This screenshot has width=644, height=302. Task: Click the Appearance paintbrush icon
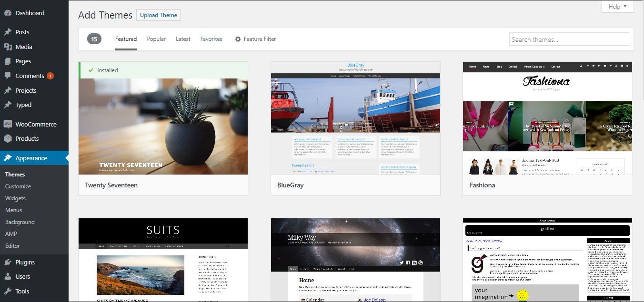point(8,158)
